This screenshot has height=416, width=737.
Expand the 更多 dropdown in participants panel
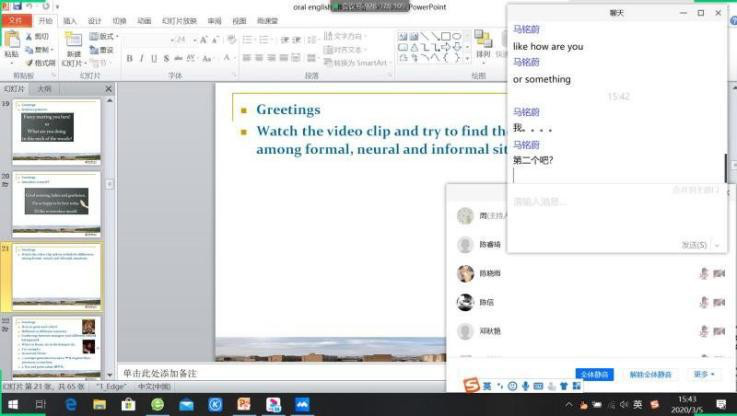coord(703,375)
